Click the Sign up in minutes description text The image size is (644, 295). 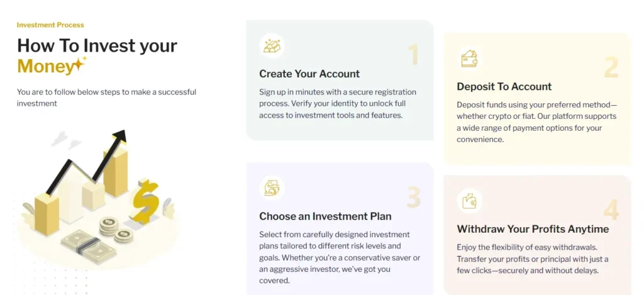(338, 104)
